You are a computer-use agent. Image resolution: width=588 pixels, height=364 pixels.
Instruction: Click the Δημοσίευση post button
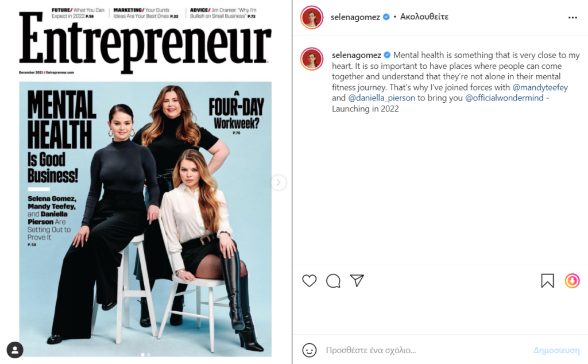click(x=556, y=350)
